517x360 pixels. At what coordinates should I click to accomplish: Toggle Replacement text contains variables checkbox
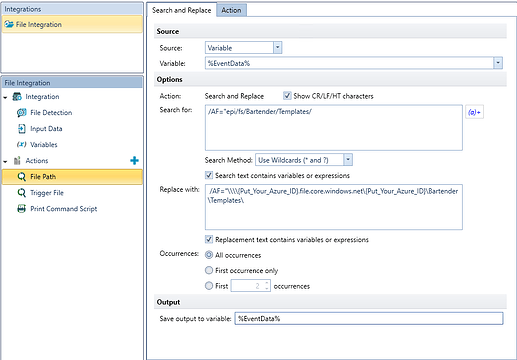point(209,239)
